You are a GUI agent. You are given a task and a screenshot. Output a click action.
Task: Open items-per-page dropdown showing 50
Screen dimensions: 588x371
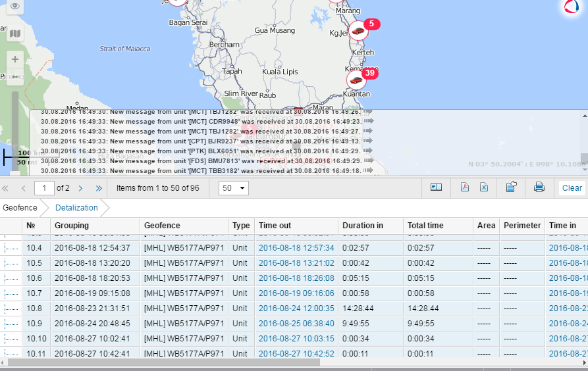click(233, 188)
